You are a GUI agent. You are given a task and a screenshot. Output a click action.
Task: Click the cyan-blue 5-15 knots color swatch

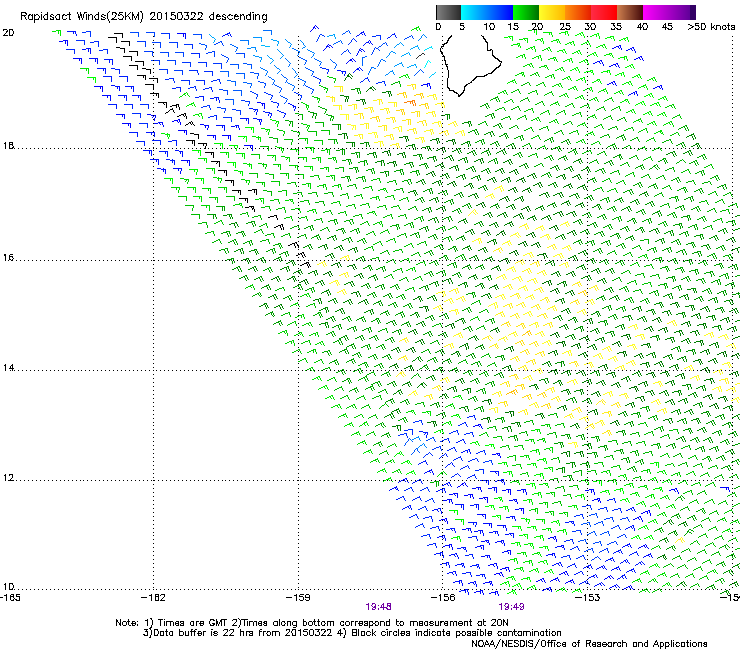click(x=487, y=12)
